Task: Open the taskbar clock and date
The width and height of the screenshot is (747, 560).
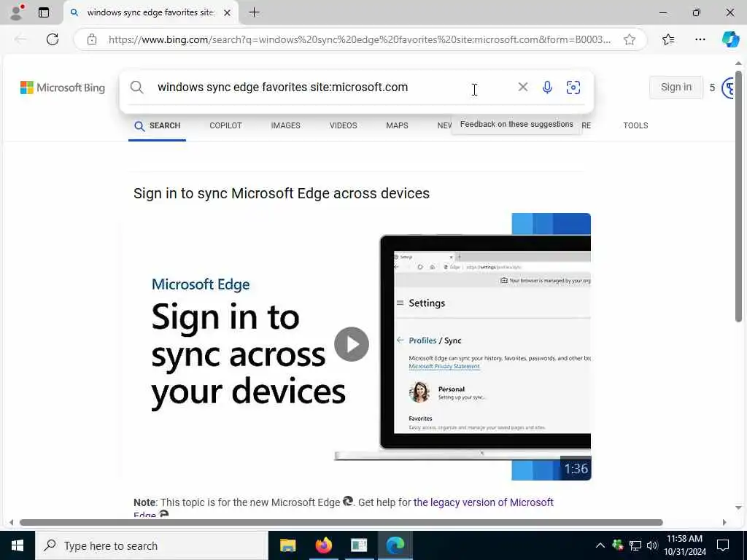Action: click(684, 545)
